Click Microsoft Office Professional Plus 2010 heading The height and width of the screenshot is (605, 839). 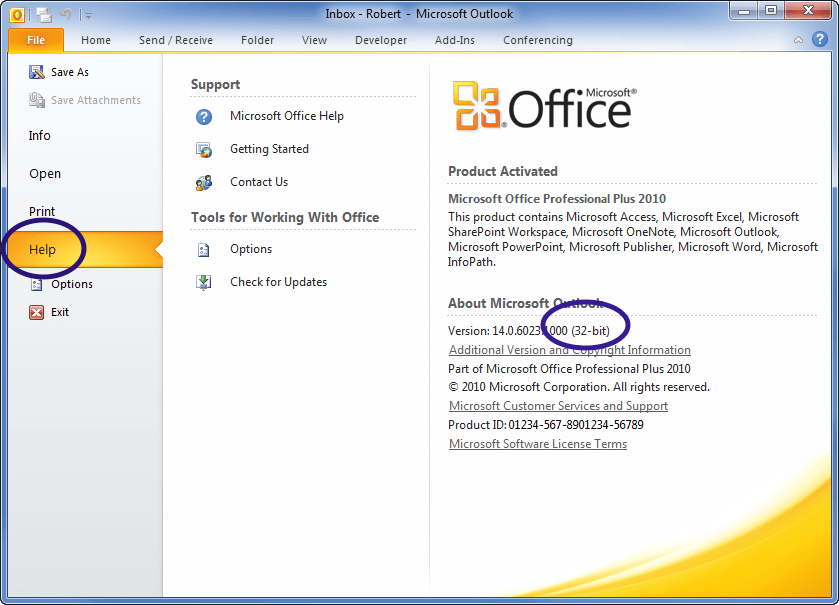point(556,198)
